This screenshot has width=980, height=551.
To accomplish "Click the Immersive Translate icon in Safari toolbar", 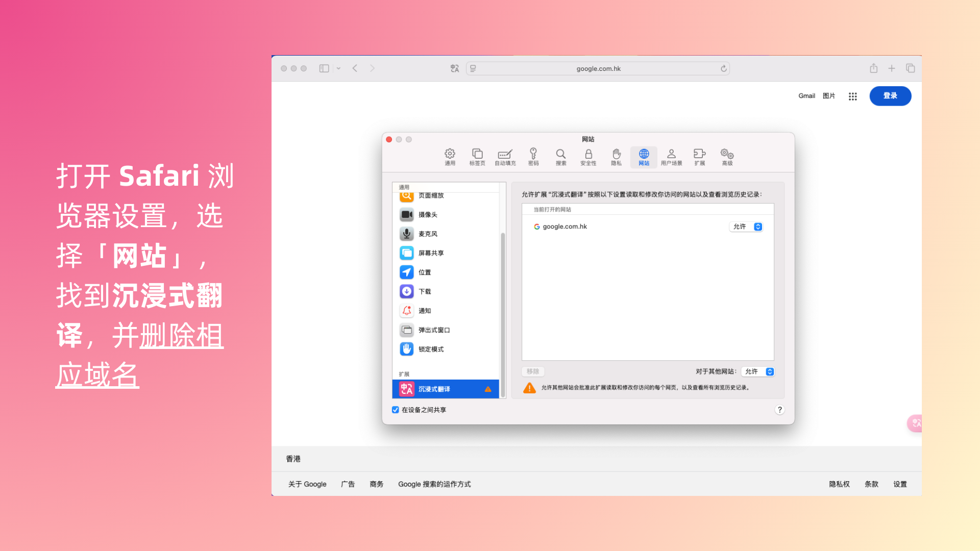I will coord(455,68).
